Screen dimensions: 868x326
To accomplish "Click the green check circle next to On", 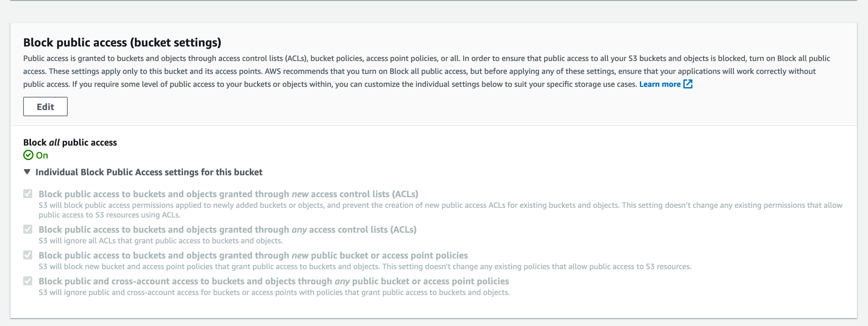I will tap(28, 156).
